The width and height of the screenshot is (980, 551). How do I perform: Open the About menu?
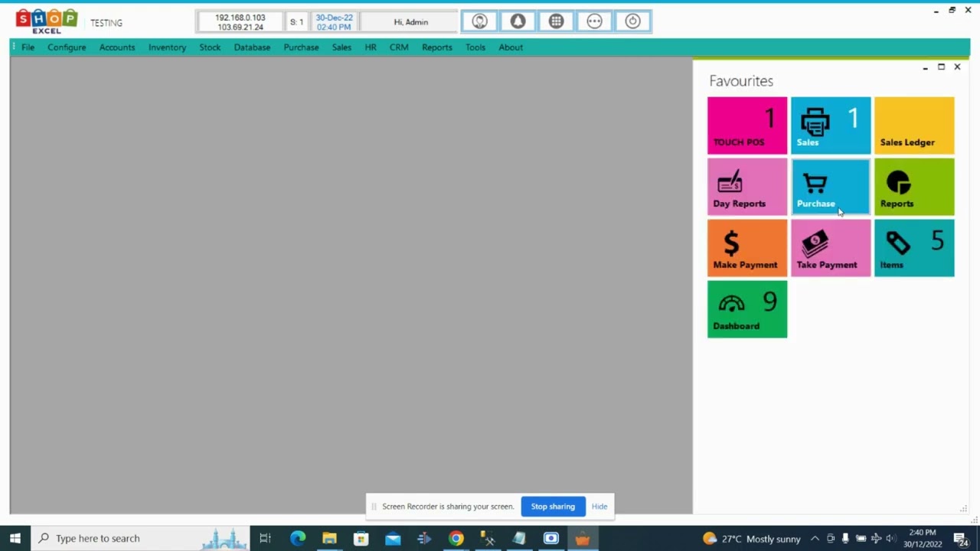tap(511, 47)
